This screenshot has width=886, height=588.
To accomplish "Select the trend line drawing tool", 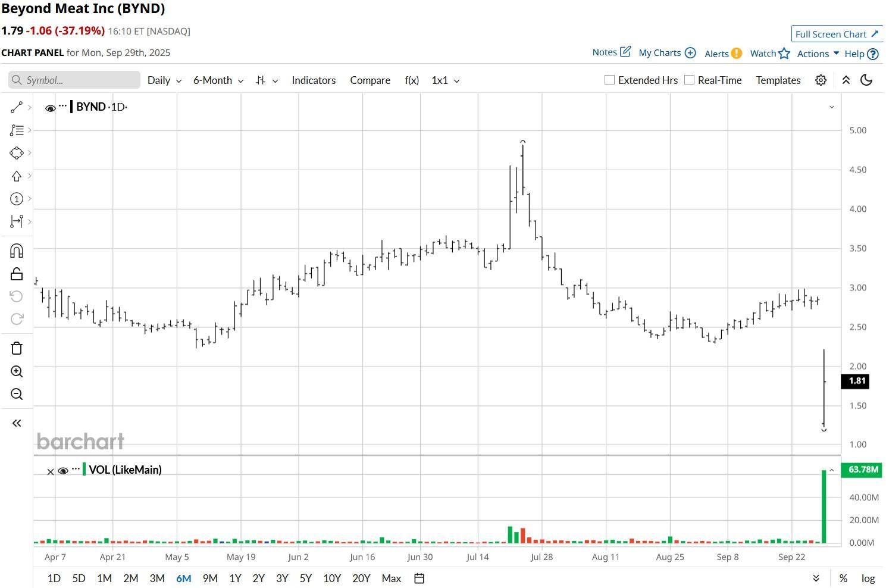I will coord(17,107).
